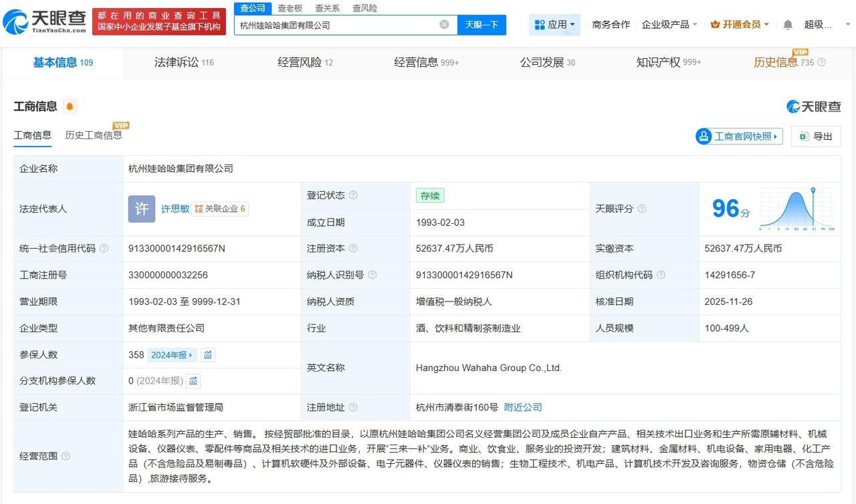Click the spreadsheet icon on 导出 button

pos(804,136)
